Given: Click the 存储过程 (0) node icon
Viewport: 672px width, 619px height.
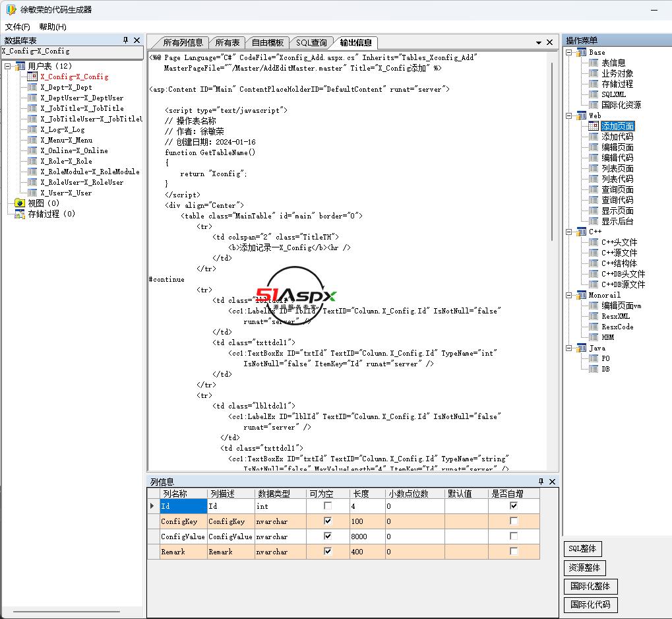Looking at the screenshot, I should pos(20,214).
